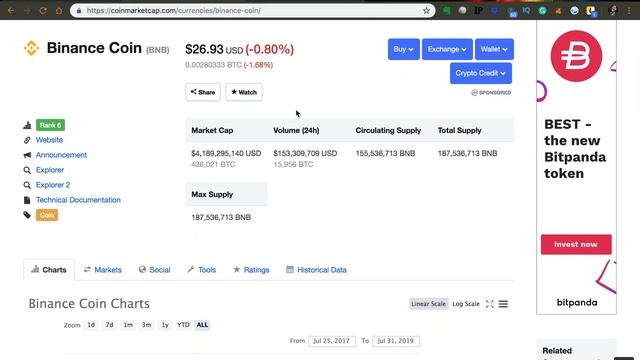Click the link icon beside Website

(27, 140)
